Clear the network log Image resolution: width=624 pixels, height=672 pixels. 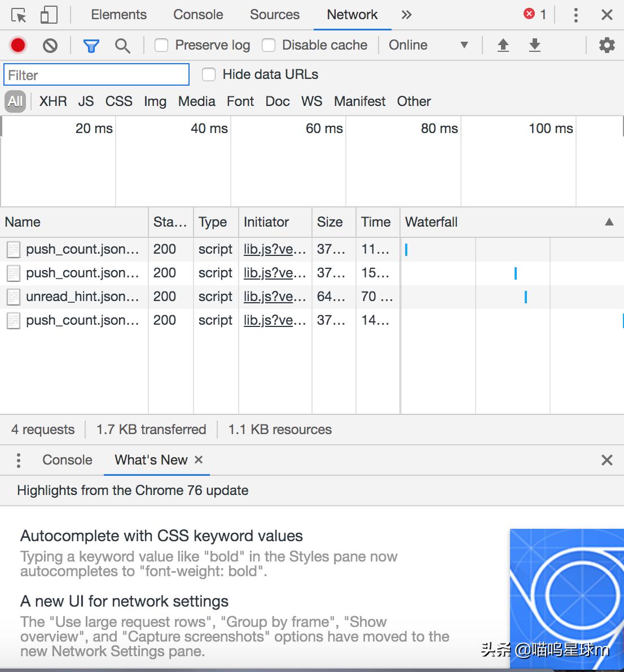pos(50,45)
